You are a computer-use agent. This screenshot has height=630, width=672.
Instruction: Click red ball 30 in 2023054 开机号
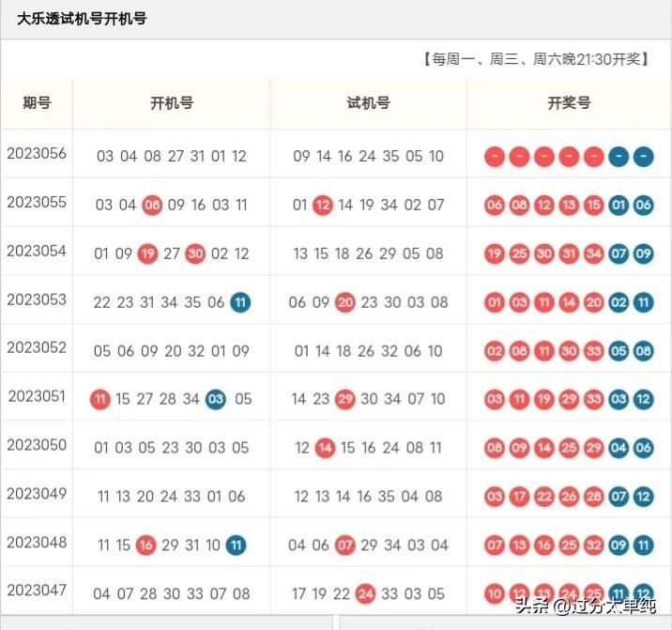[195, 254]
